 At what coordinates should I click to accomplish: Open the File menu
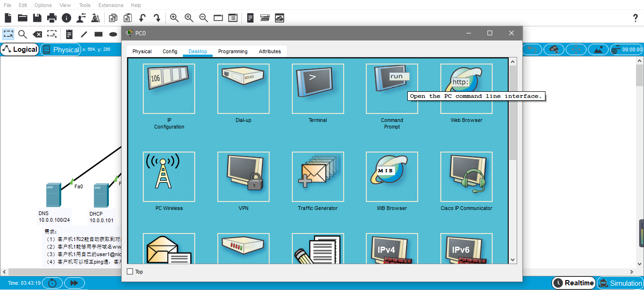click(8, 5)
